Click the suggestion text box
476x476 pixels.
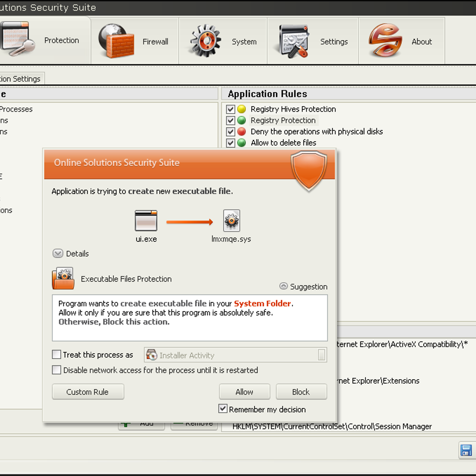pos(190,318)
